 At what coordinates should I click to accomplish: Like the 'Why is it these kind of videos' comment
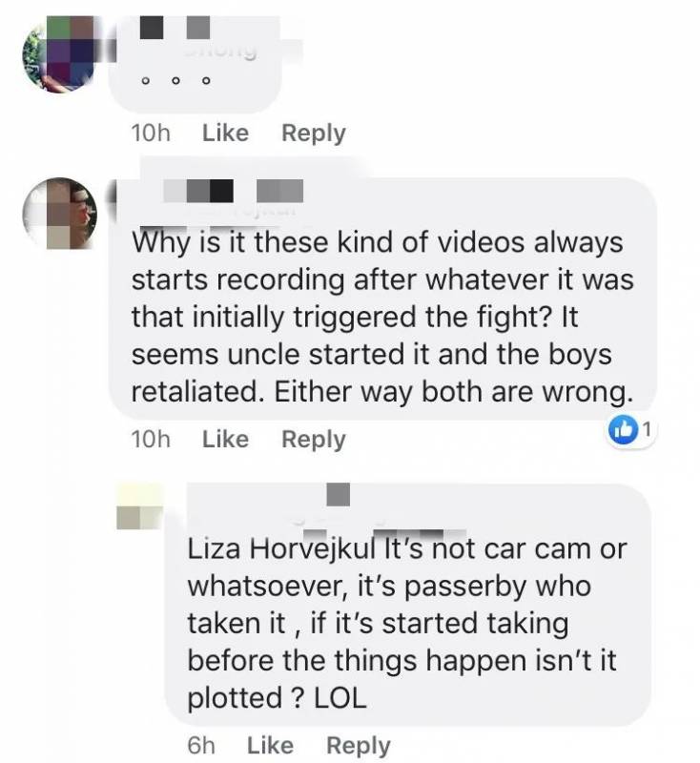pos(225,440)
